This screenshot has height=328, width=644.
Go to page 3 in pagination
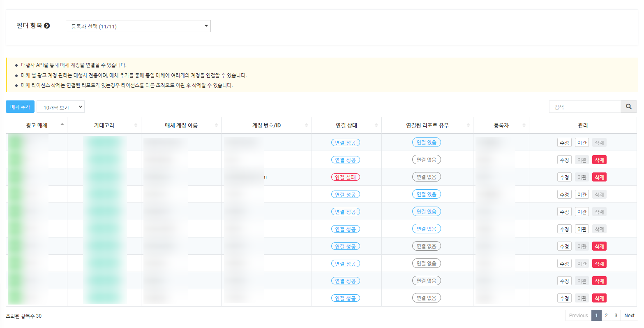[616, 316]
